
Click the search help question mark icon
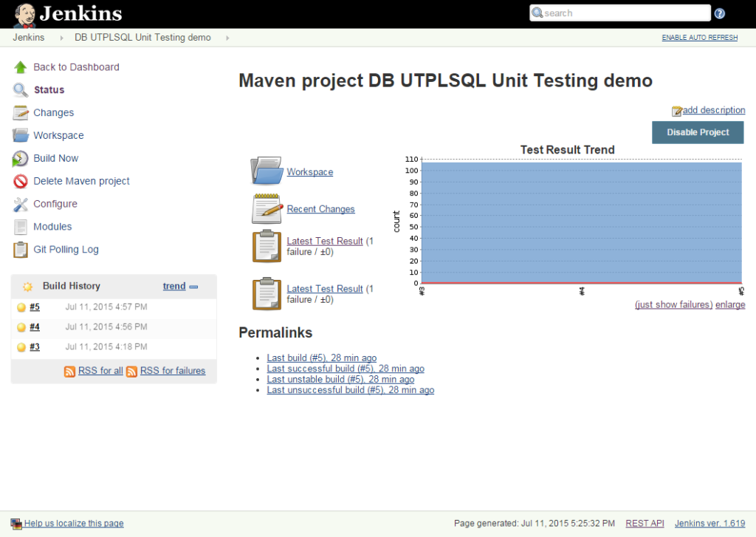720,13
